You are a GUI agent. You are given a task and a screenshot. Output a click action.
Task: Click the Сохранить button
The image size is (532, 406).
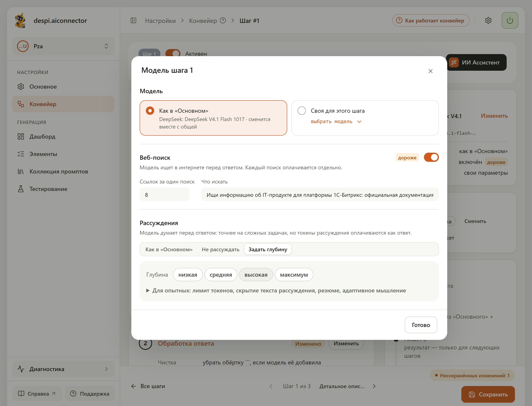tap(488, 394)
